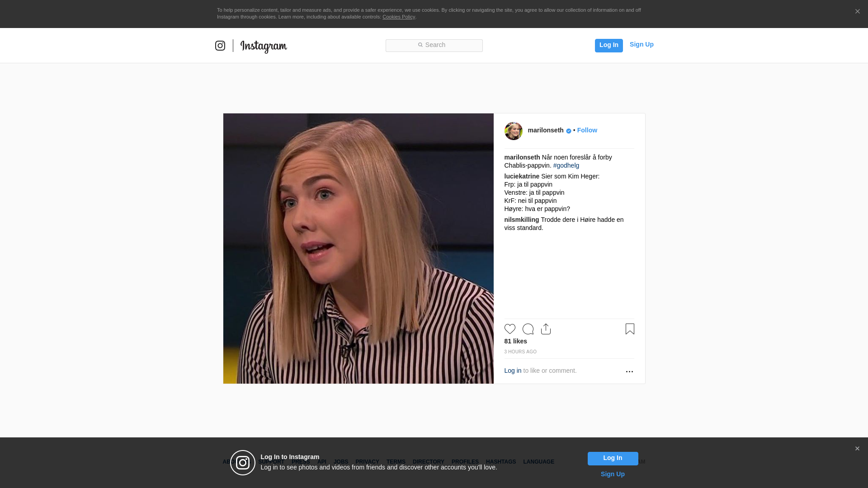This screenshot has width=868, height=488.
Task: Click the Instagram camera glyph in header
Action: coord(220,46)
